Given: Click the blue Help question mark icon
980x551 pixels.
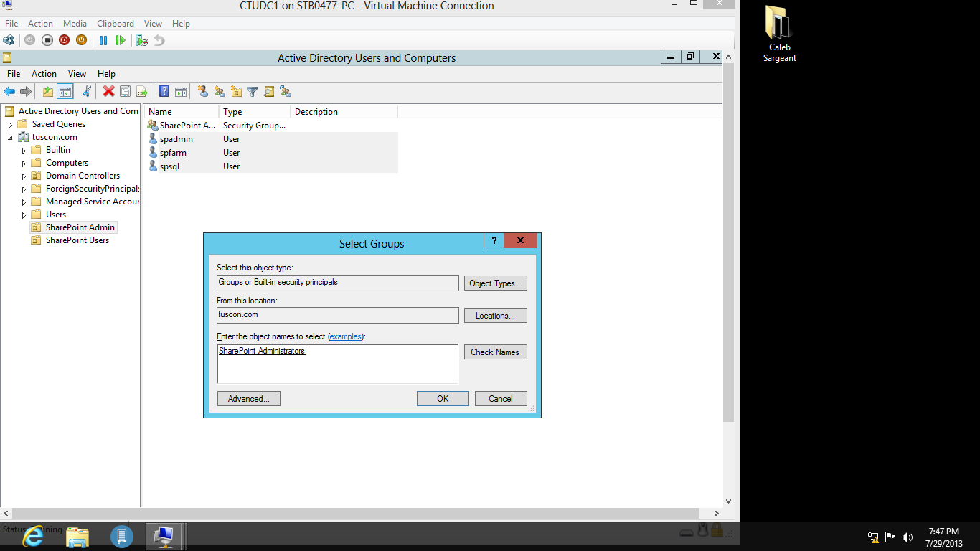Looking at the screenshot, I should click(x=164, y=91).
